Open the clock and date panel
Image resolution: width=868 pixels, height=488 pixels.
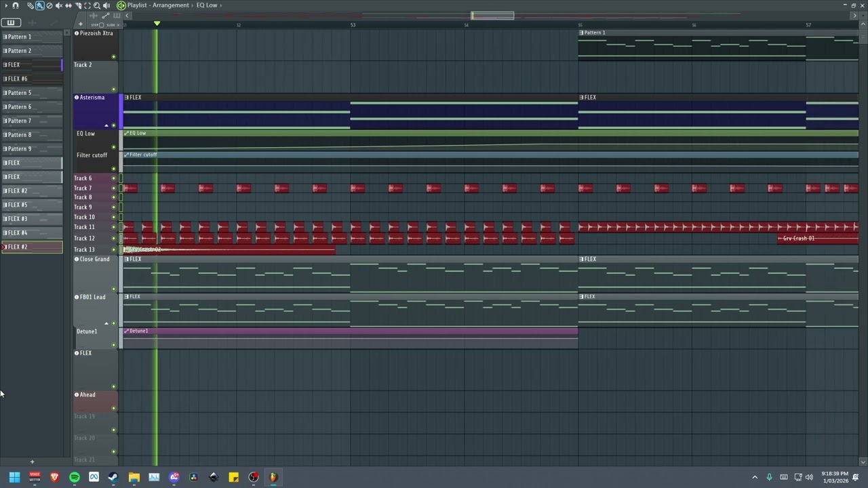835,477
